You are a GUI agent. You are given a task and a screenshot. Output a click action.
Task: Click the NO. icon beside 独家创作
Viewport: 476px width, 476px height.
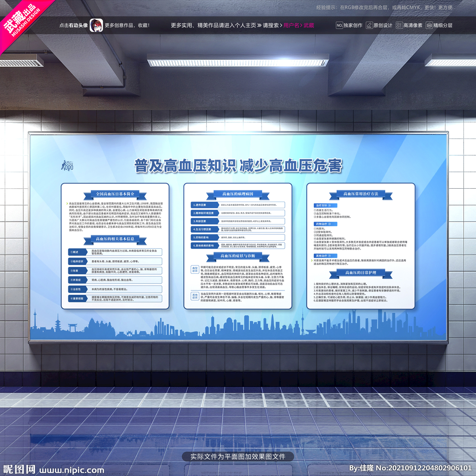339,25
